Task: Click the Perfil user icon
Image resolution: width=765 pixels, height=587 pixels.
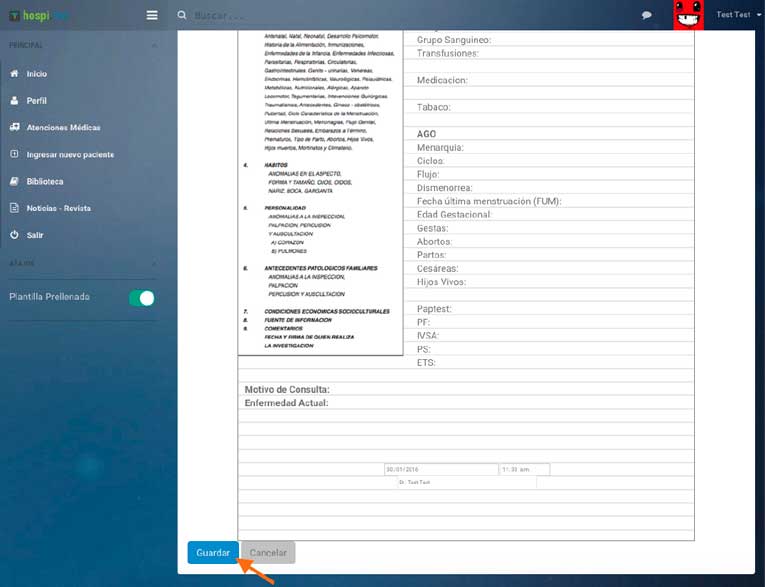Action: [14, 101]
